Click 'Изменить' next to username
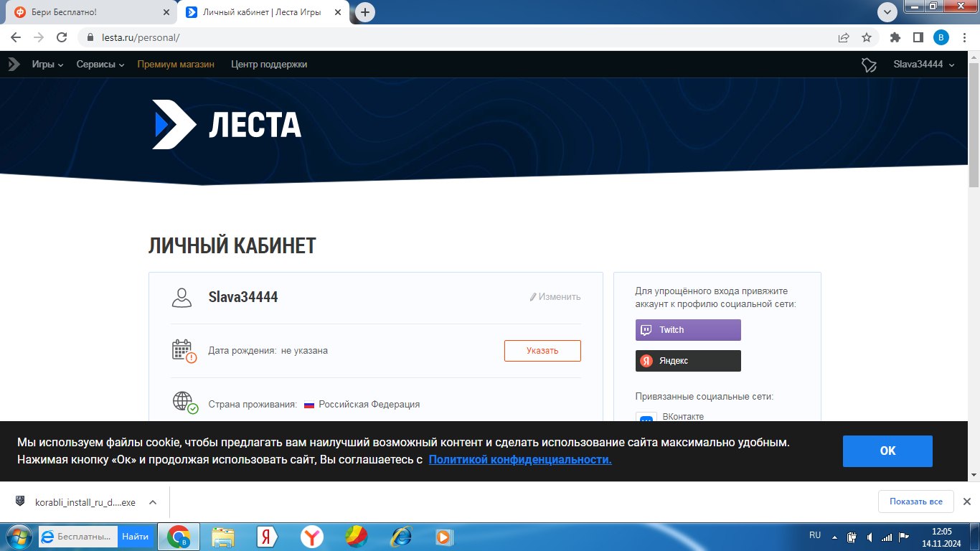Viewport: 980px width, 551px height. click(x=555, y=297)
